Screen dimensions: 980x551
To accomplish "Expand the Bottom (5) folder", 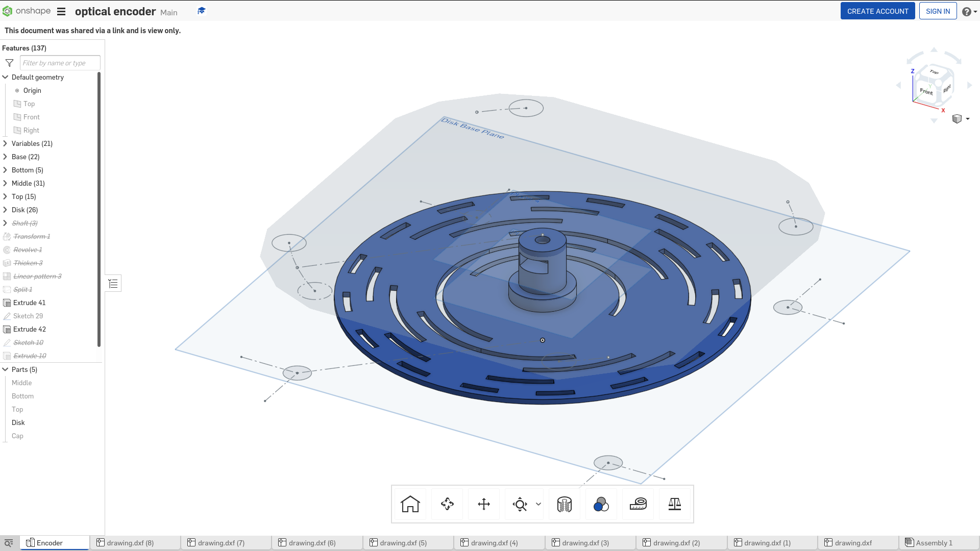I will point(6,170).
